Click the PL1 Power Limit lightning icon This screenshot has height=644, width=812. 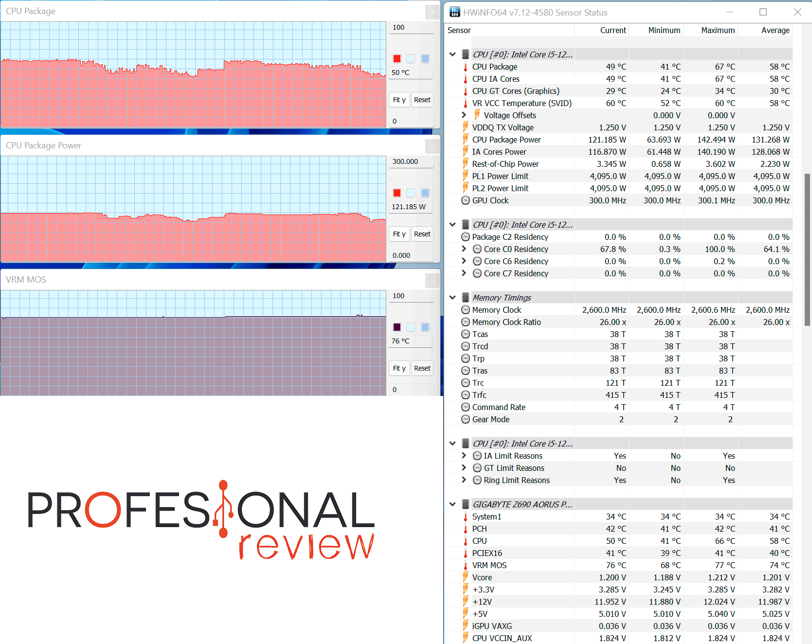tap(466, 176)
